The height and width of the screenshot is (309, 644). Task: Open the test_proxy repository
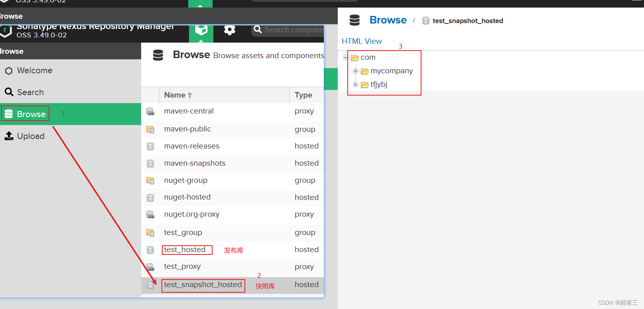182,266
